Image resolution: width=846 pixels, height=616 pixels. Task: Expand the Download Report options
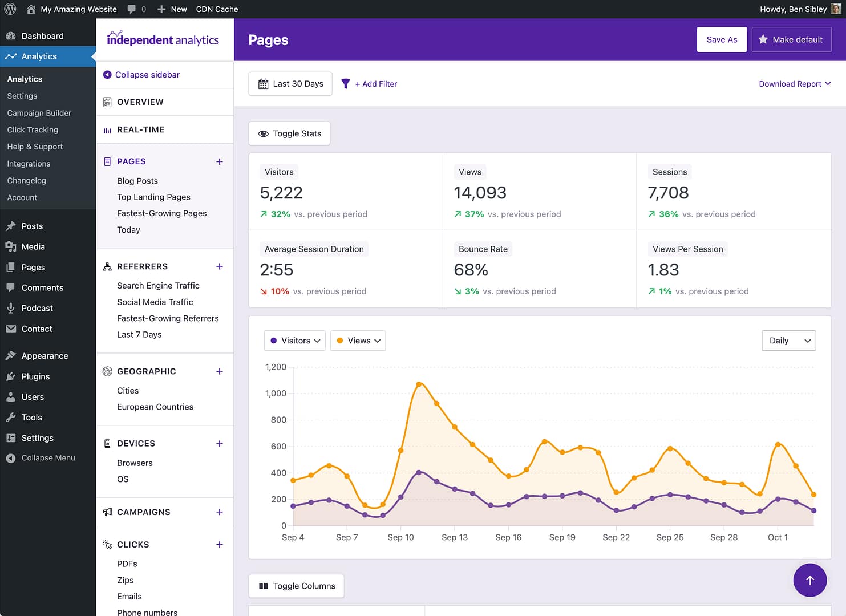795,83
